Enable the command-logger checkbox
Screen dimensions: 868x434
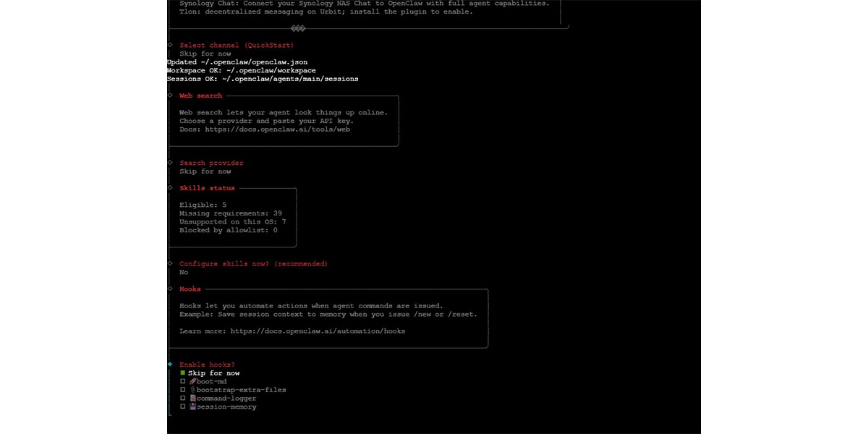[x=183, y=398]
